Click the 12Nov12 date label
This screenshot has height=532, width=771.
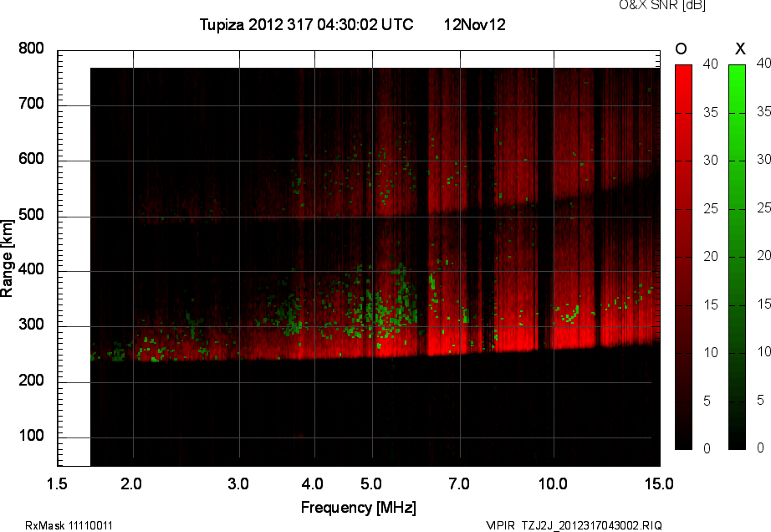474,25
